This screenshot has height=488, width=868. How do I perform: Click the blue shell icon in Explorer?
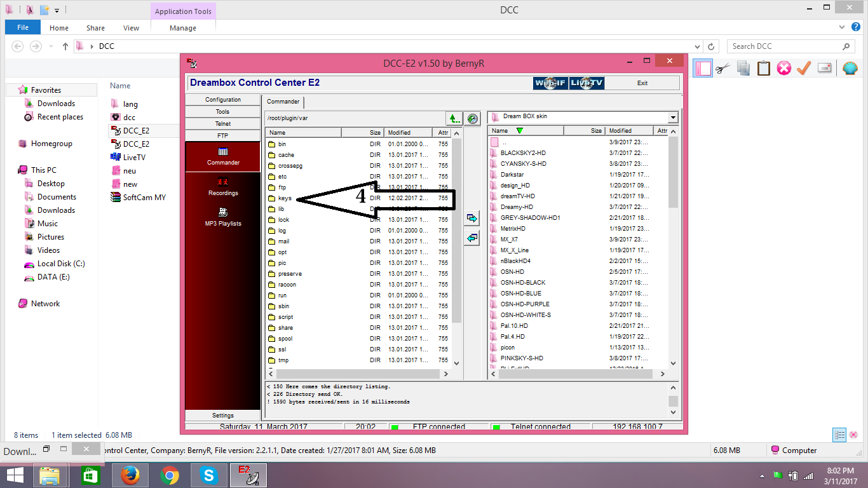pos(850,68)
